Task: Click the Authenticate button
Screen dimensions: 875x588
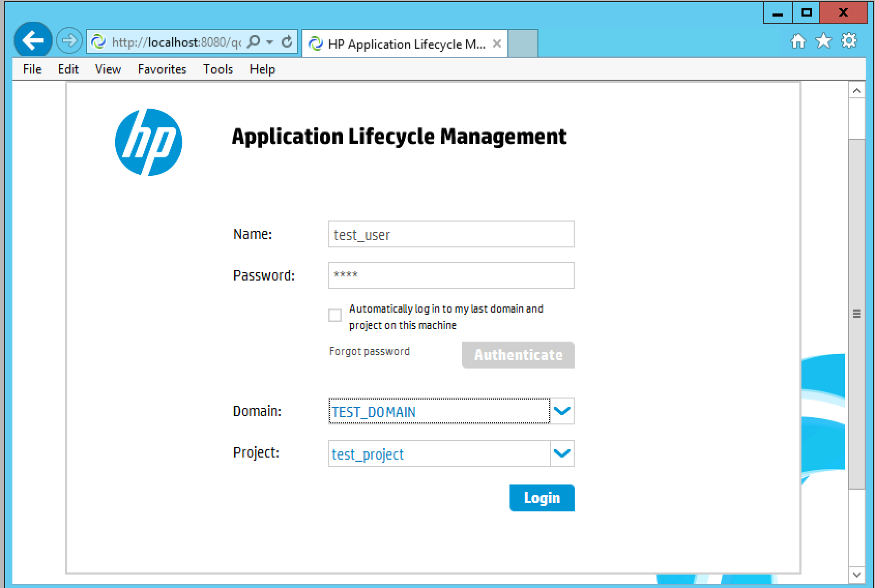Action: (x=518, y=355)
